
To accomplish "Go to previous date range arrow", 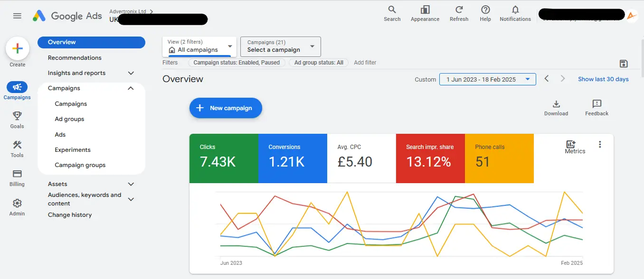I will pos(547,79).
